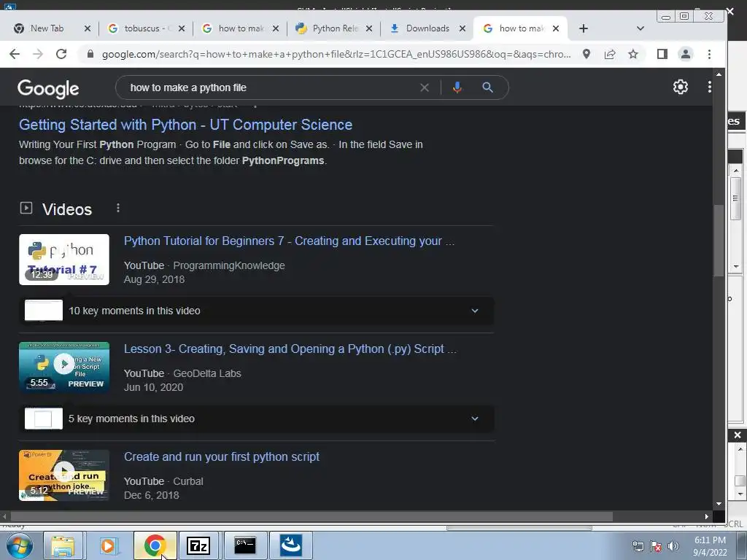The image size is (747, 560).
Task: Open Create and run your first python script
Action: coord(222,457)
